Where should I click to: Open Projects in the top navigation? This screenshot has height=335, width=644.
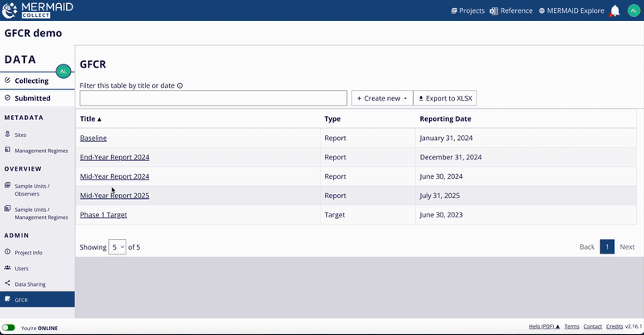click(x=468, y=10)
